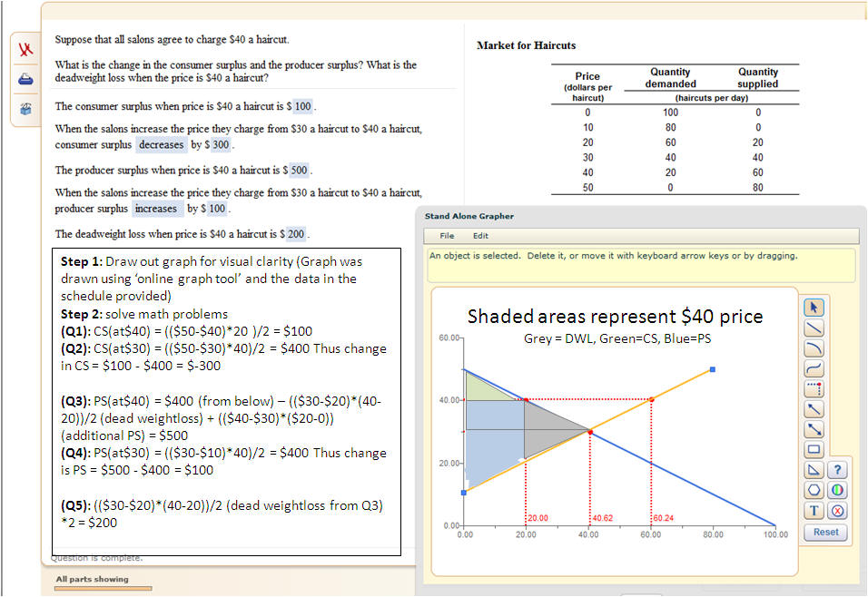Open the color chooser tool
The width and height of the screenshot is (868, 597).
(x=838, y=490)
